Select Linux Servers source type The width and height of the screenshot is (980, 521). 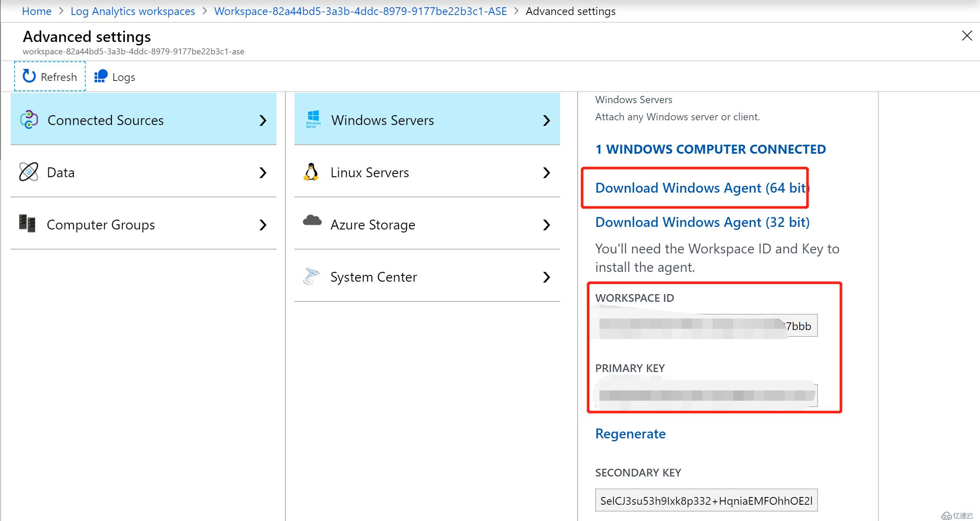(x=427, y=172)
